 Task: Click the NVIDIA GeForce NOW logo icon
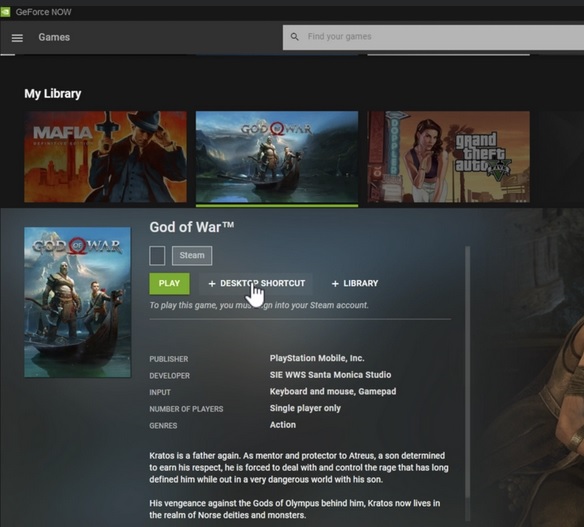[x=5, y=12]
